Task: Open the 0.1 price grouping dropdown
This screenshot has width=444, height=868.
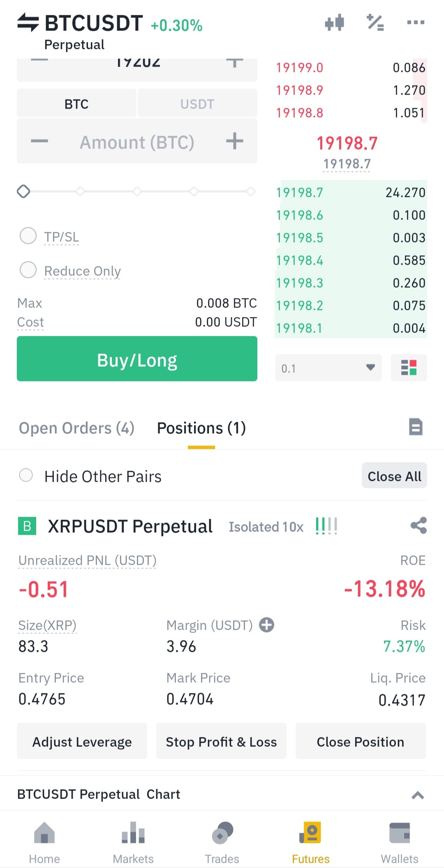Action: (328, 367)
